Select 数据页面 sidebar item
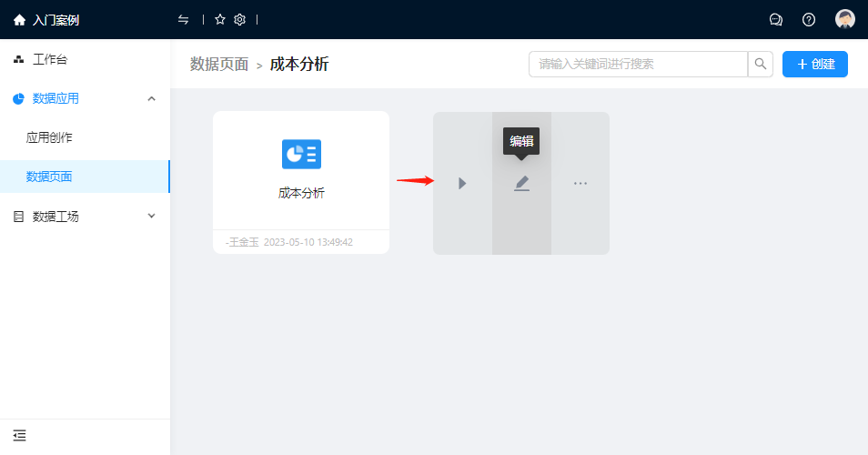This screenshot has height=455, width=868. point(49,177)
